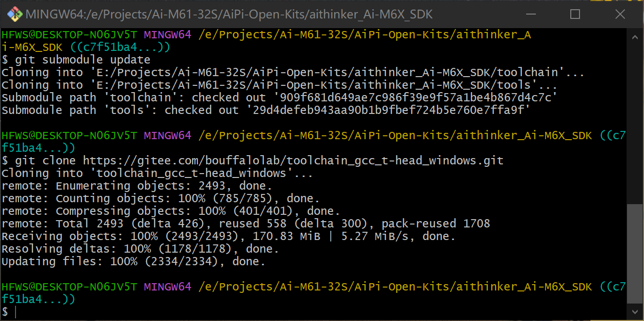
Task: Click the scrollbar up arrow
Action: (x=634, y=37)
